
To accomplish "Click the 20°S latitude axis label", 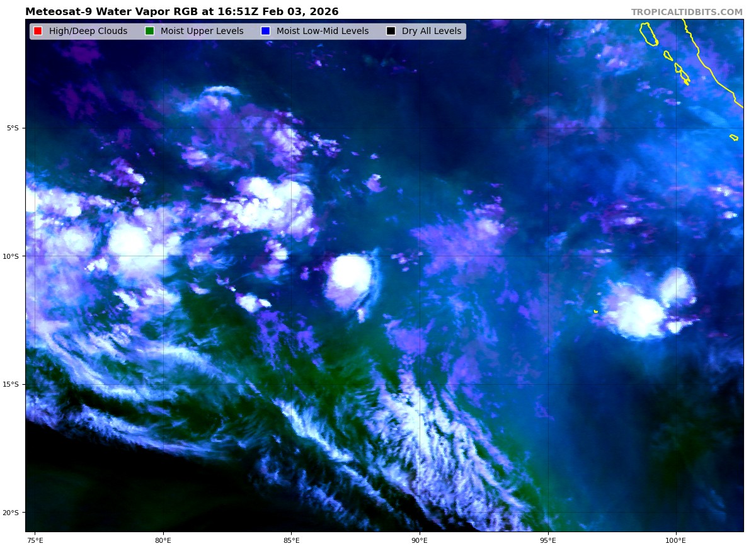I will pos(11,513).
